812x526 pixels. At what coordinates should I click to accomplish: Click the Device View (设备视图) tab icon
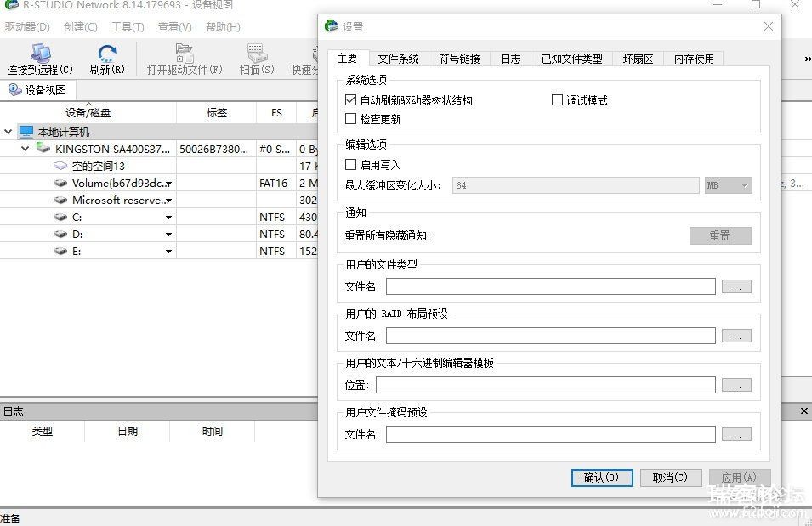click(14, 90)
